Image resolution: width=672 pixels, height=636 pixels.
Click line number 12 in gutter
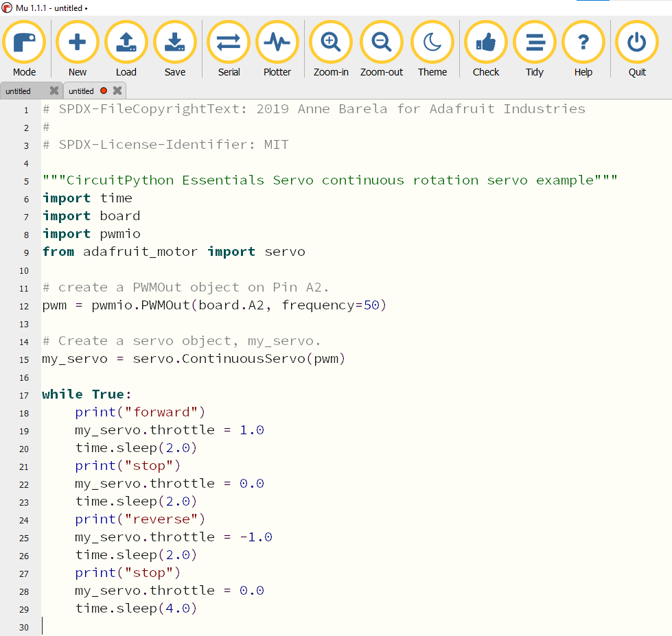24,306
